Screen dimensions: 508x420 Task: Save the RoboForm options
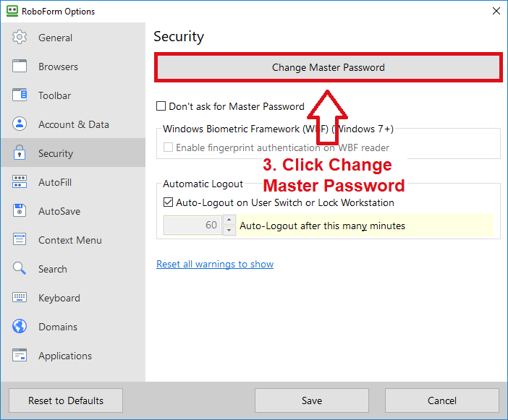[x=312, y=400]
